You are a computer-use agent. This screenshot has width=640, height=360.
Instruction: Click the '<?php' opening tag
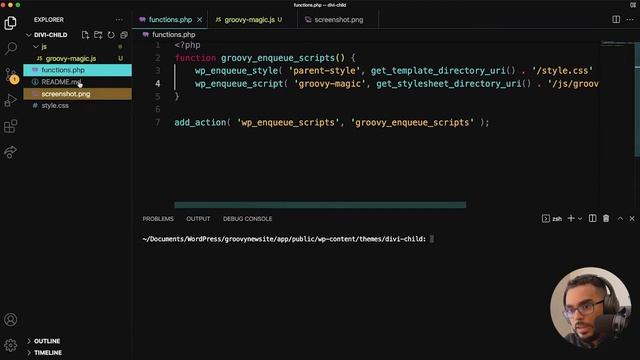point(187,45)
